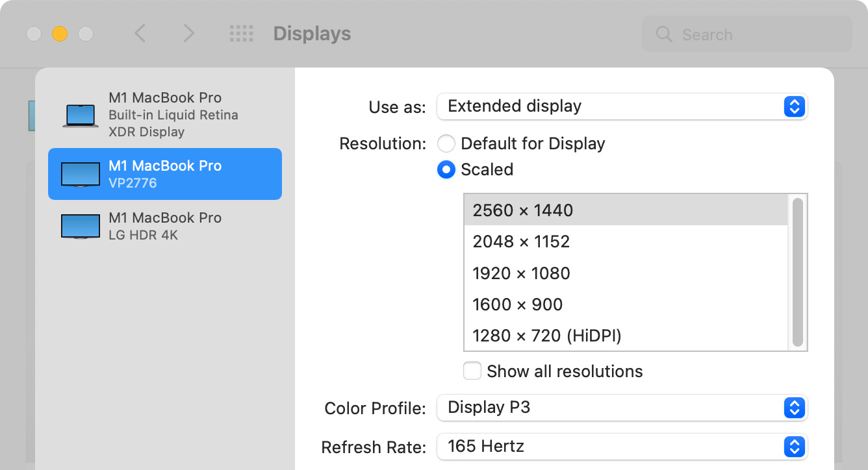Choose 2048 × 1152 resolution
Image resolution: width=868 pixels, height=470 pixels.
click(626, 241)
